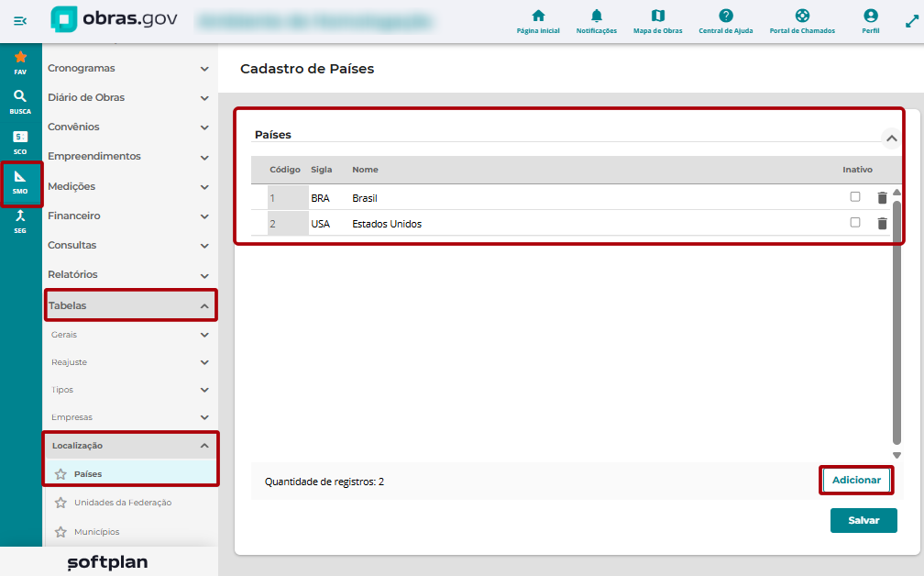Mark Estados Unidos as Inativo

point(855,222)
